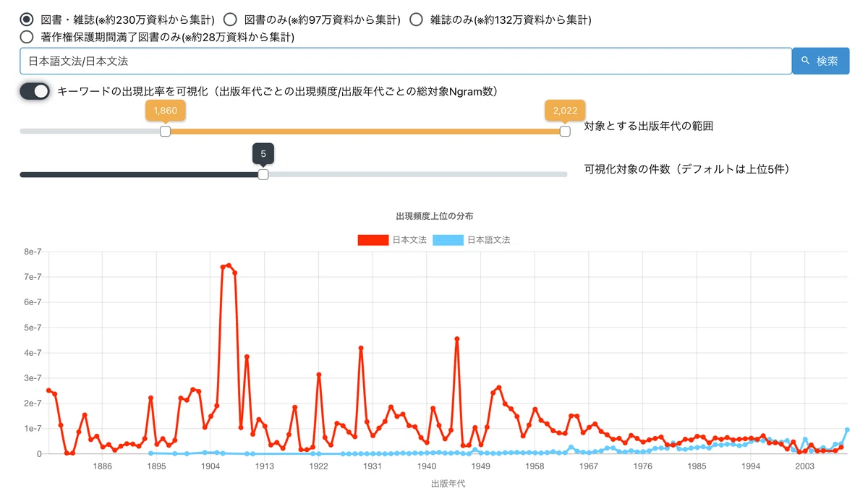Screen dimensions: 868x491
Task: Click the red data peak near 1929
Action: click(361, 348)
